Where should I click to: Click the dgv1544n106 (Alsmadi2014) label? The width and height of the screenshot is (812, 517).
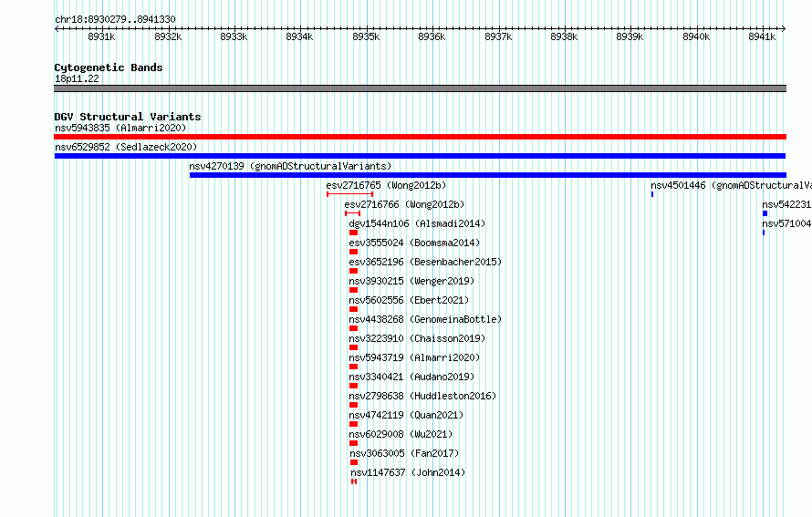(x=417, y=223)
